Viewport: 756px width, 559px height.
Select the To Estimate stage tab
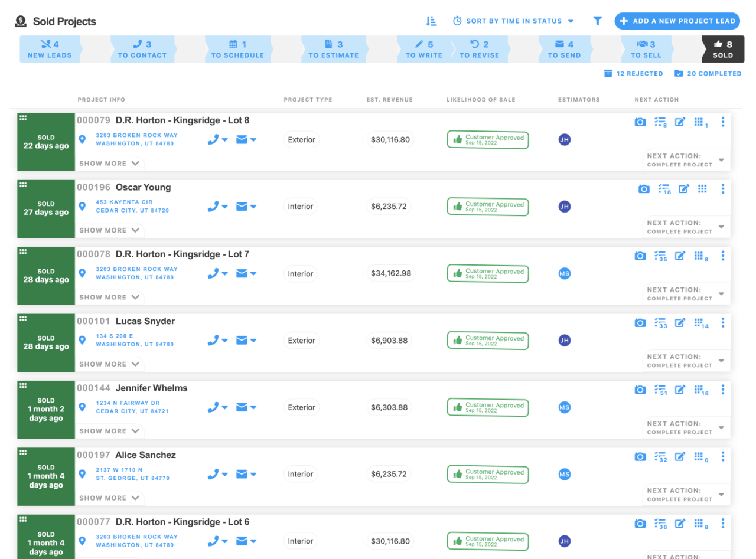pos(334,50)
